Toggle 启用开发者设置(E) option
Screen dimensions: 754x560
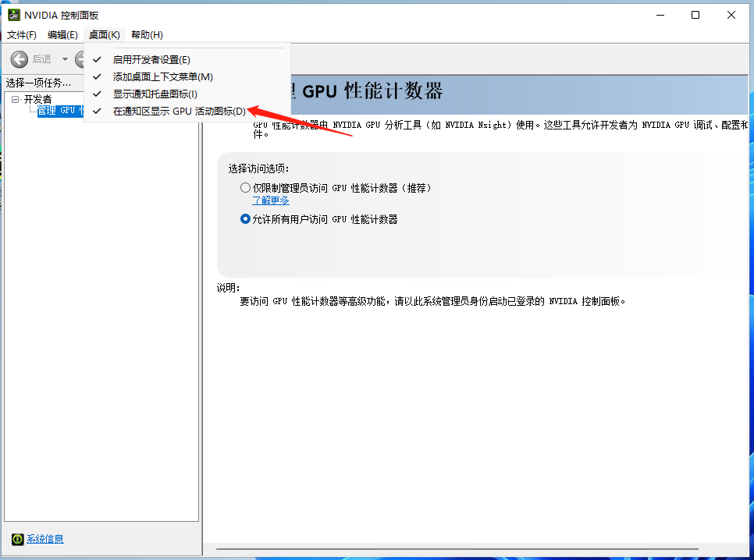point(187,59)
